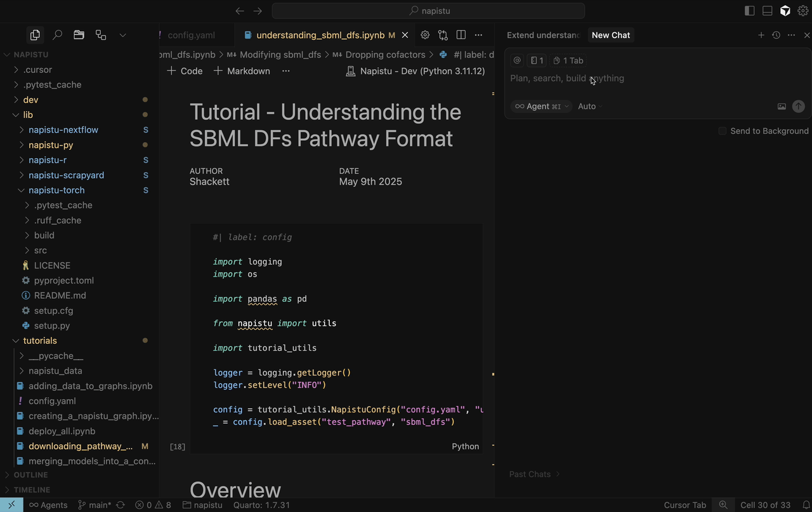
Task: Expand the dev folder
Action: 79,100
